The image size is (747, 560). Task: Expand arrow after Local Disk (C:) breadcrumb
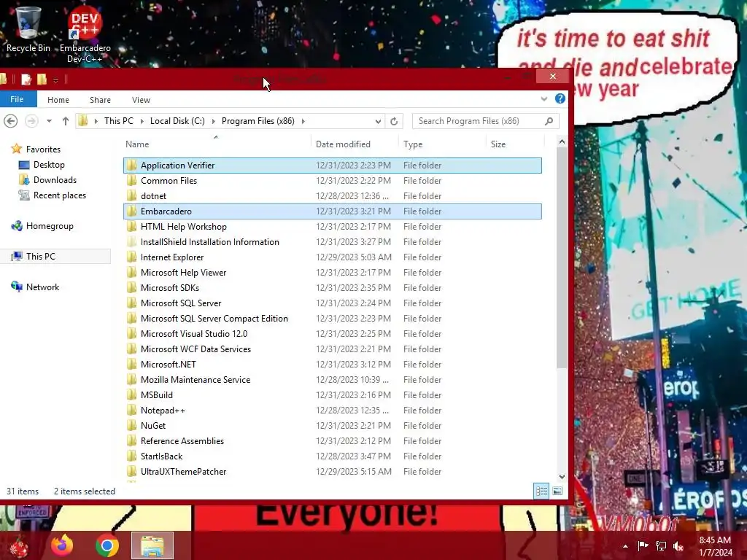[213, 121]
